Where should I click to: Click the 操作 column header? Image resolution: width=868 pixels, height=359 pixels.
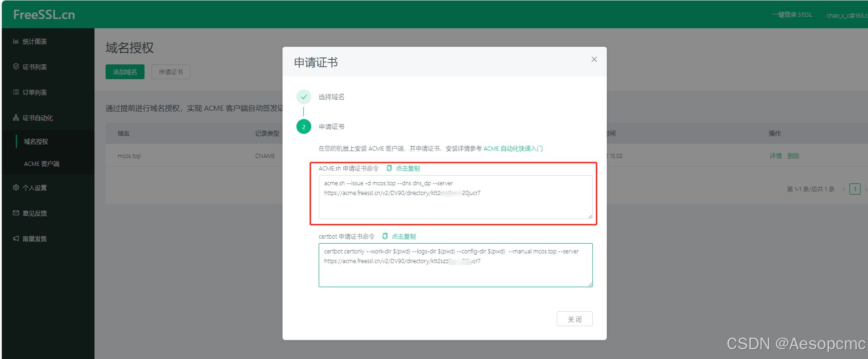click(x=775, y=133)
